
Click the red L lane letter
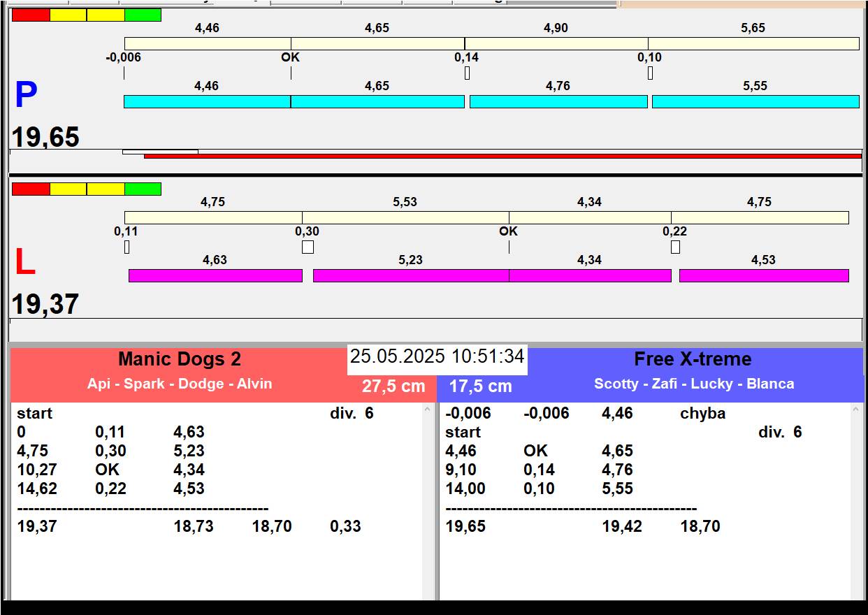[x=24, y=263]
